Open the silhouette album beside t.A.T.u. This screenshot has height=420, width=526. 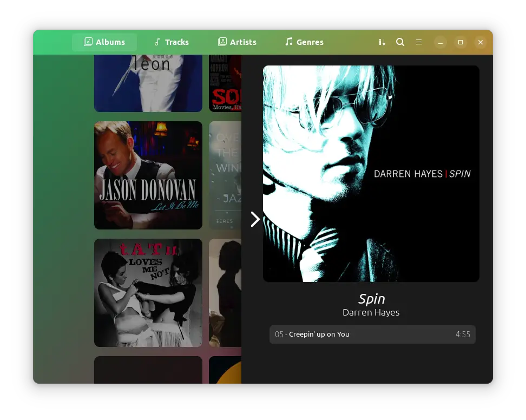[x=225, y=293]
